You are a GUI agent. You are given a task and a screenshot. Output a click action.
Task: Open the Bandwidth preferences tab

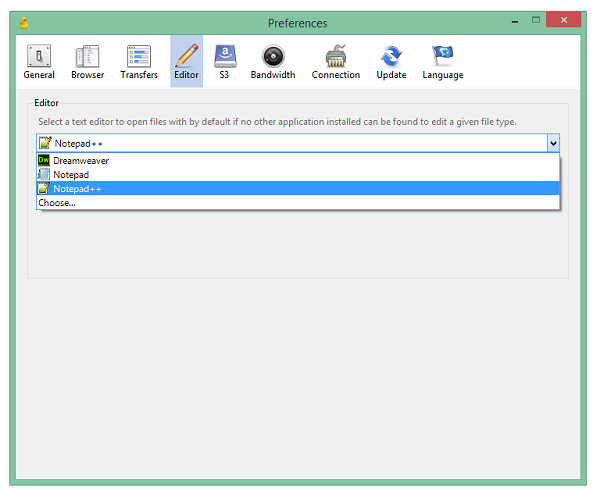(x=273, y=61)
